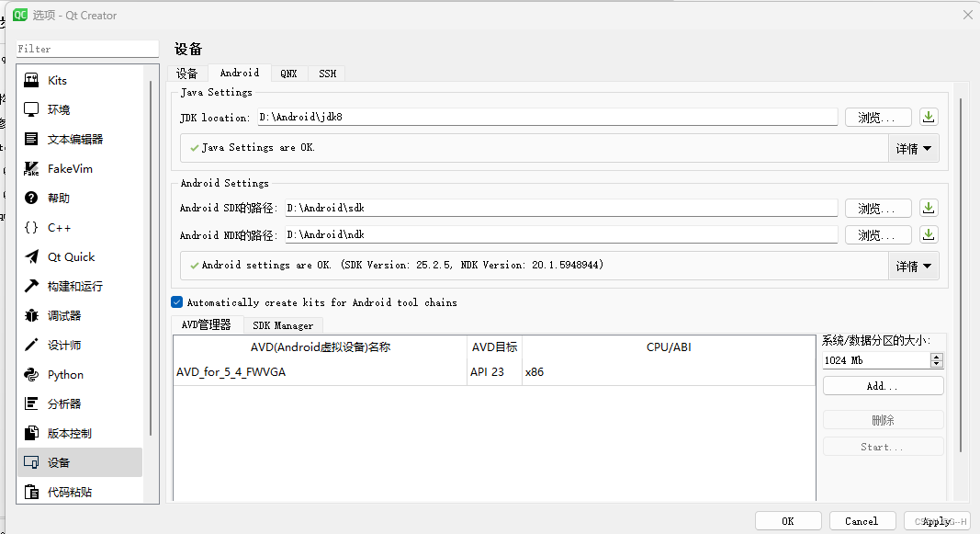Click the Filter input field
This screenshot has height=534, width=980.
point(87,47)
